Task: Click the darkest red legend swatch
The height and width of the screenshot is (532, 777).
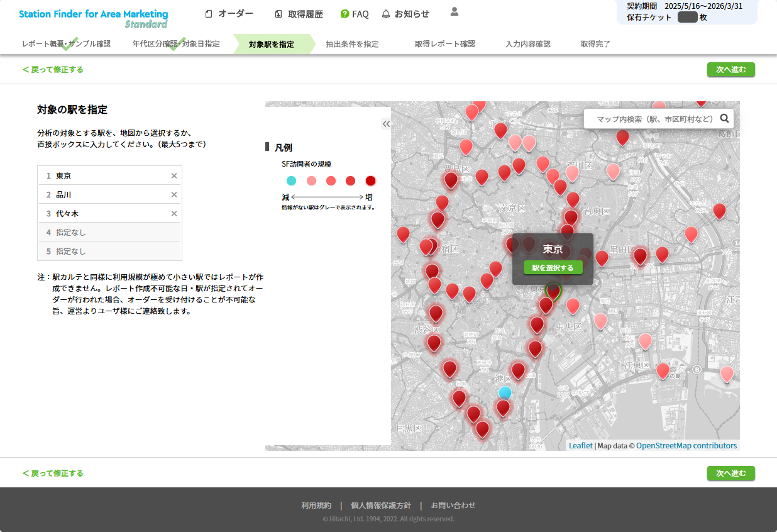Action: (370, 181)
